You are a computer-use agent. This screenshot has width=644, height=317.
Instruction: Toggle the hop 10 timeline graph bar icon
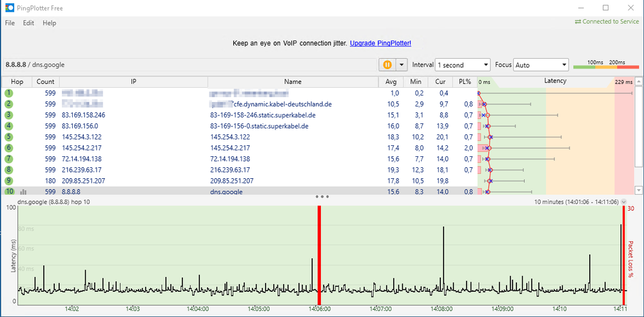[x=23, y=192]
